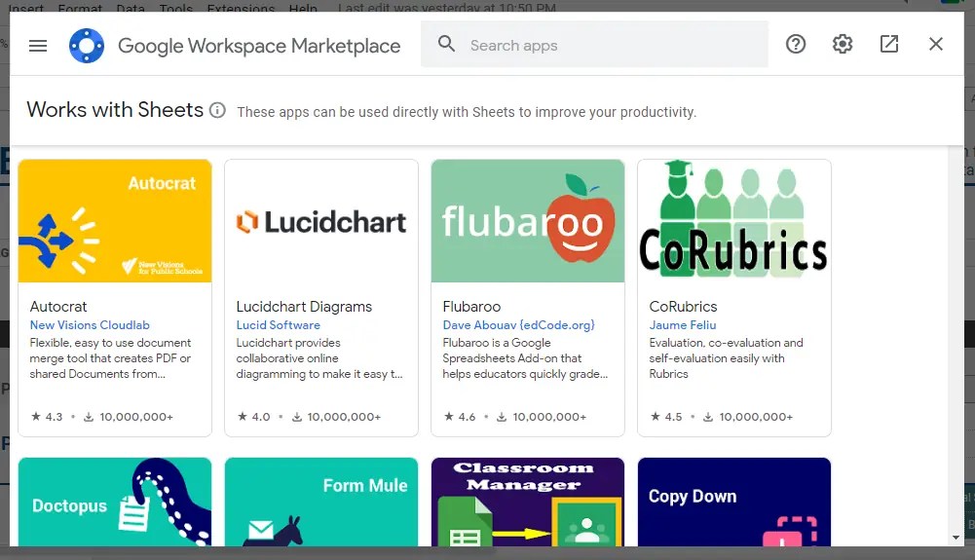Open Jaume Feliu developer link
Viewport: 975px width, 560px height.
pos(683,325)
